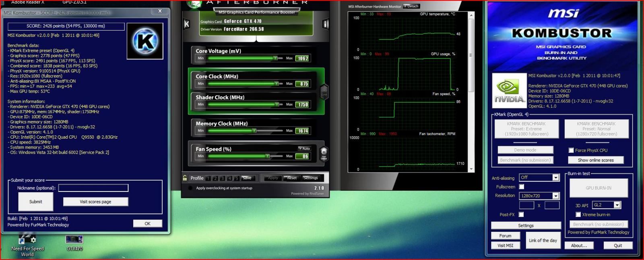
Task: Click the Shader Clock slider handle
Action: (x=277, y=104)
